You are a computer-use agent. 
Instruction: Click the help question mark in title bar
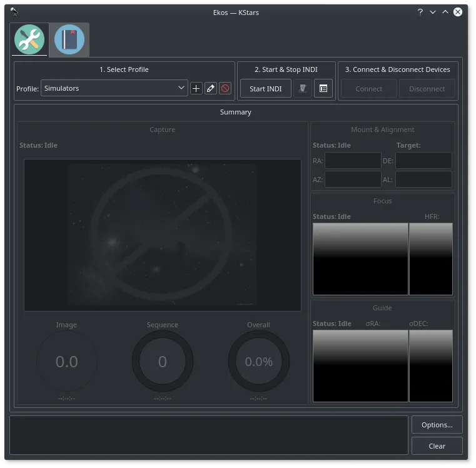click(x=420, y=12)
